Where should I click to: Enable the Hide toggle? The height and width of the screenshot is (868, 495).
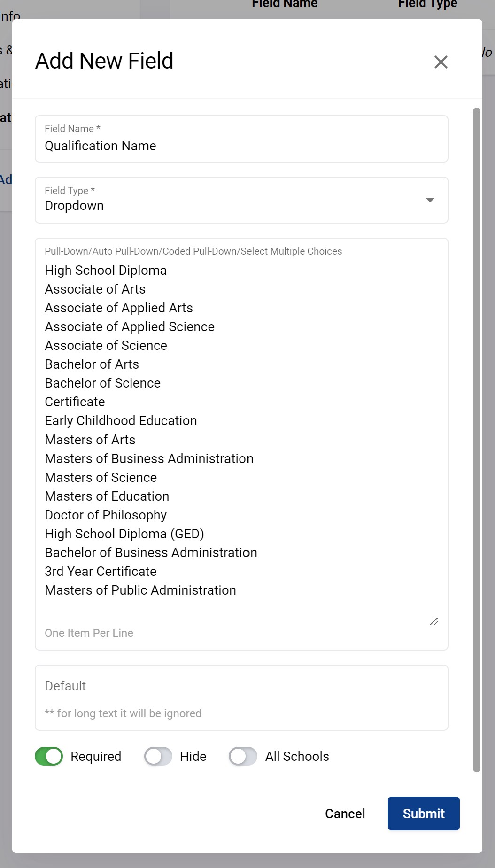click(158, 756)
